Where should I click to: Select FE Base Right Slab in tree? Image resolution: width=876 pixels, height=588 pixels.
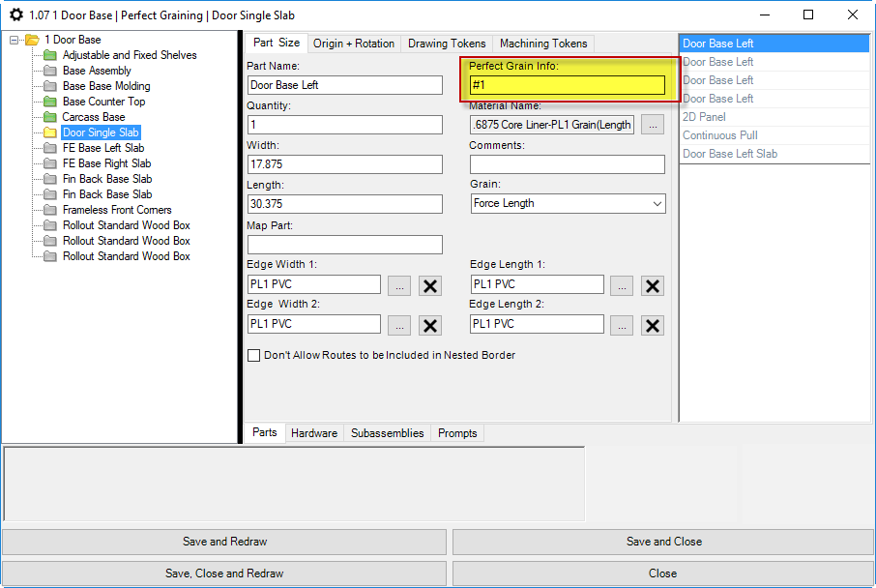[106, 163]
